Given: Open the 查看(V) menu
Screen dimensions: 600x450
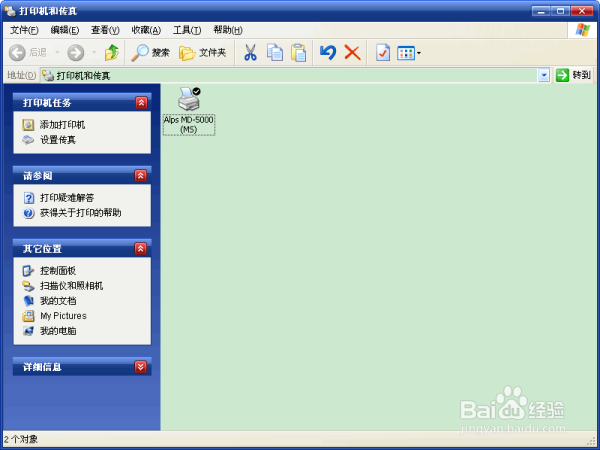Looking at the screenshot, I should pyautogui.click(x=105, y=30).
